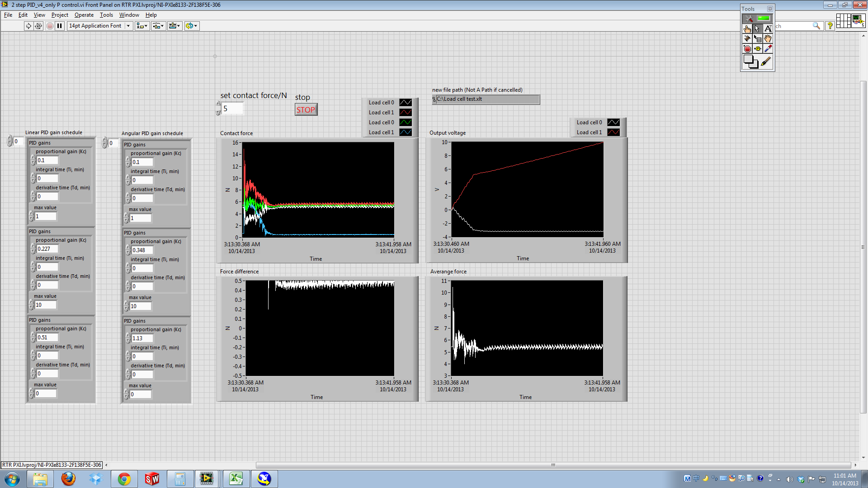Select the Set/Clear Breakpoint tool
868x488 pixels.
pos(747,49)
